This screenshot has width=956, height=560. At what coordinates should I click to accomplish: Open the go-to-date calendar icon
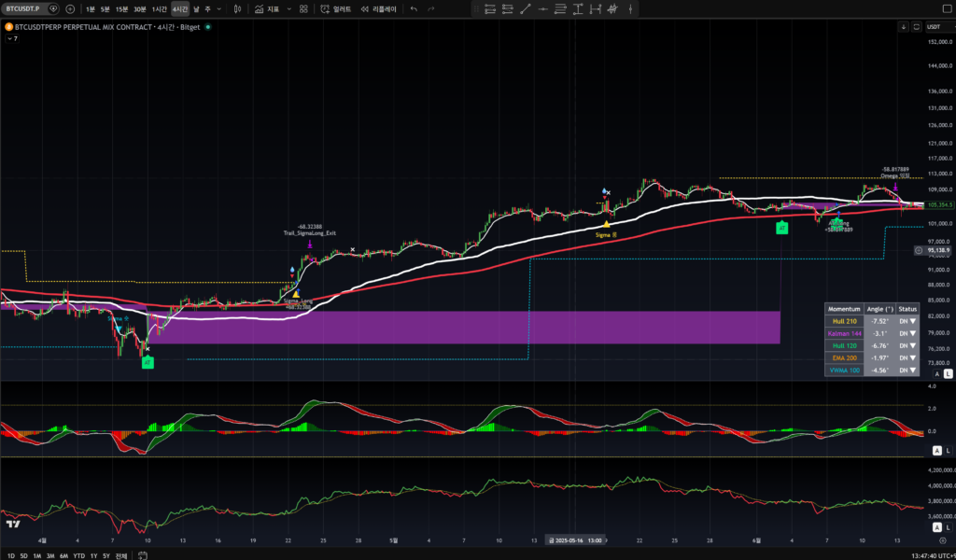[143, 555]
